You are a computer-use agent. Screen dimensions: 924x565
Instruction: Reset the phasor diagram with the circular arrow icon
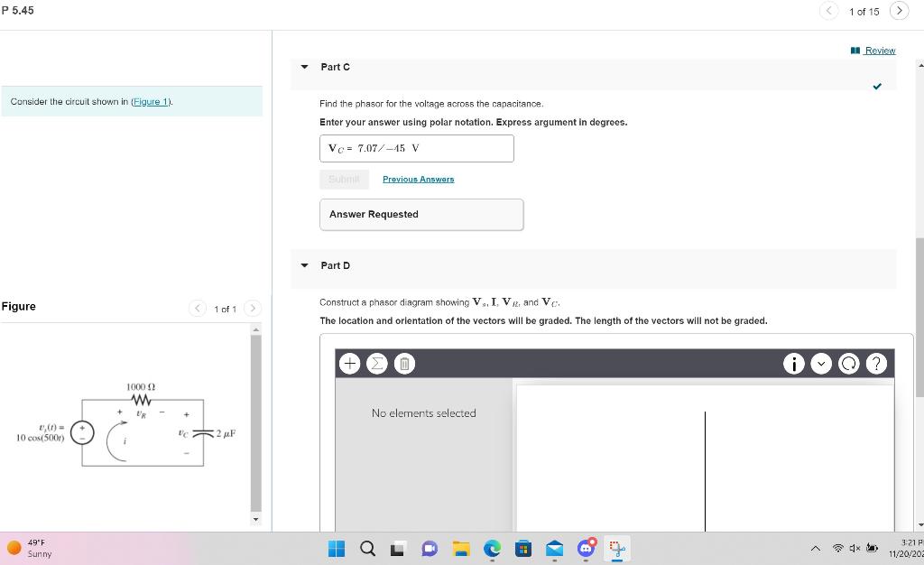(x=848, y=364)
